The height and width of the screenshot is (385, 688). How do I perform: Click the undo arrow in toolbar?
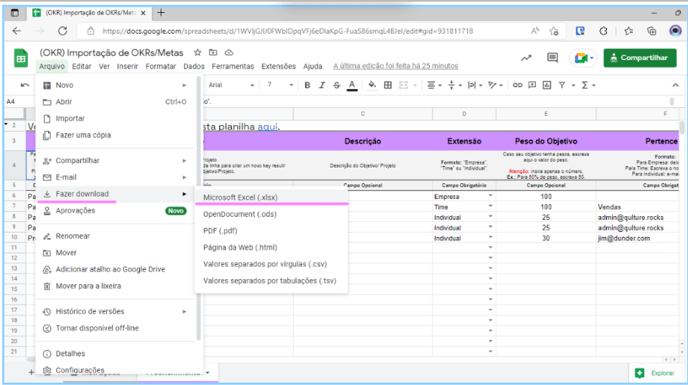click(x=25, y=85)
